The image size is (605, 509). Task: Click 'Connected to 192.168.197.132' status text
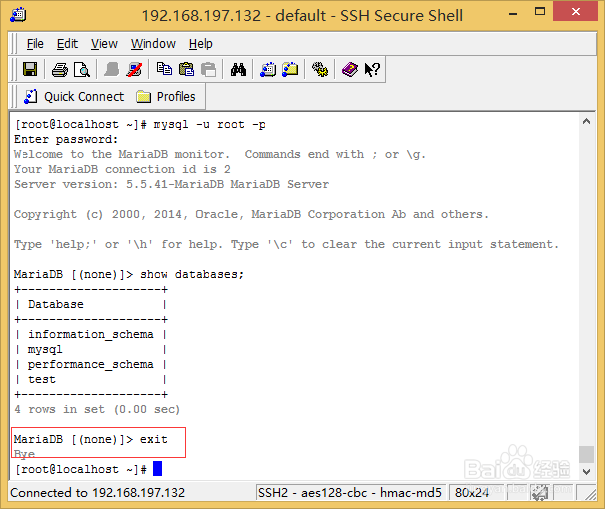pyautogui.click(x=98, y=493)
